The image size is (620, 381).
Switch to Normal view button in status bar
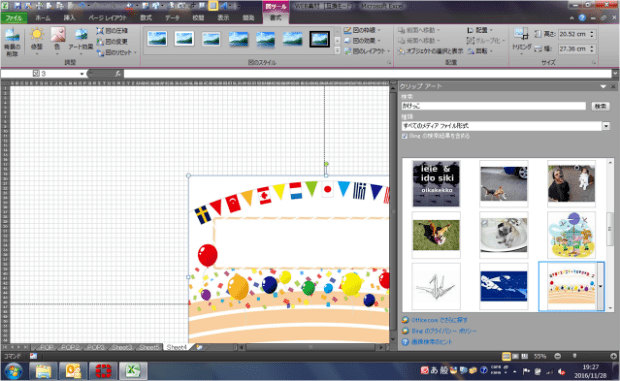click(x=506, y=356)
